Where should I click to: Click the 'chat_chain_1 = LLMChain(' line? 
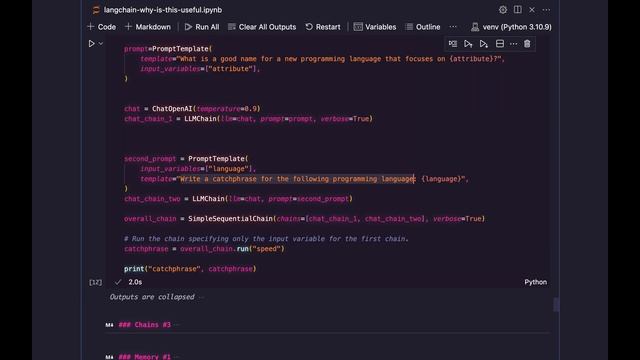tap(248, 119)
